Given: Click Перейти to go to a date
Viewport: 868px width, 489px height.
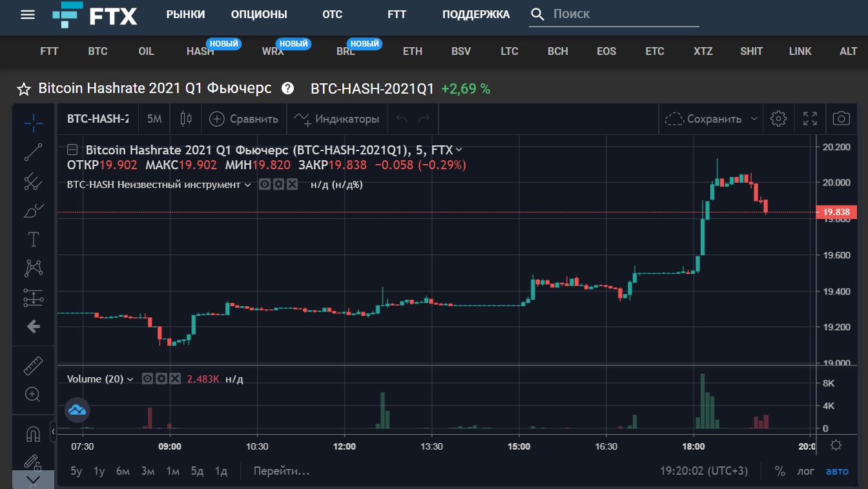Looking at the screenshot, I should pos(282,471).
